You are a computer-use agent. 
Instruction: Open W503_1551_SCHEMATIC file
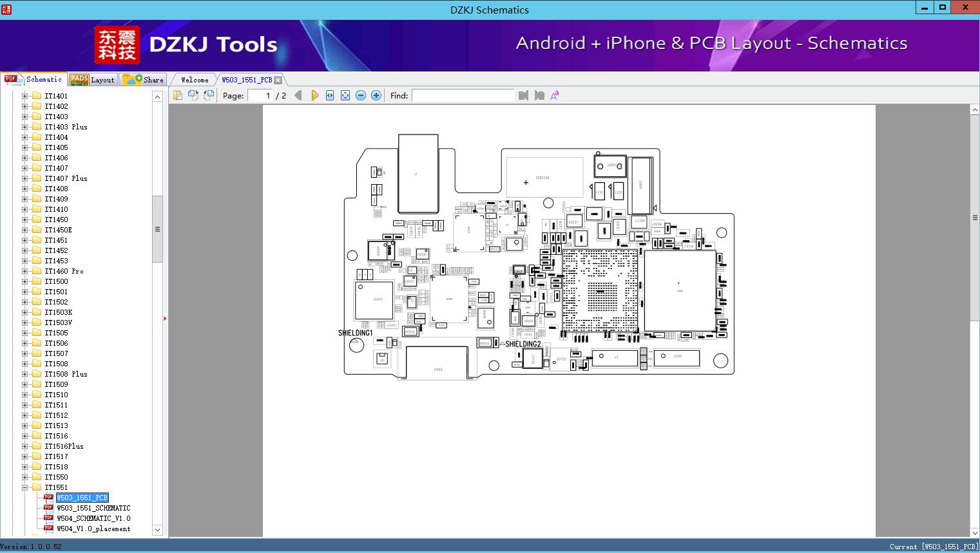point(93,508)
